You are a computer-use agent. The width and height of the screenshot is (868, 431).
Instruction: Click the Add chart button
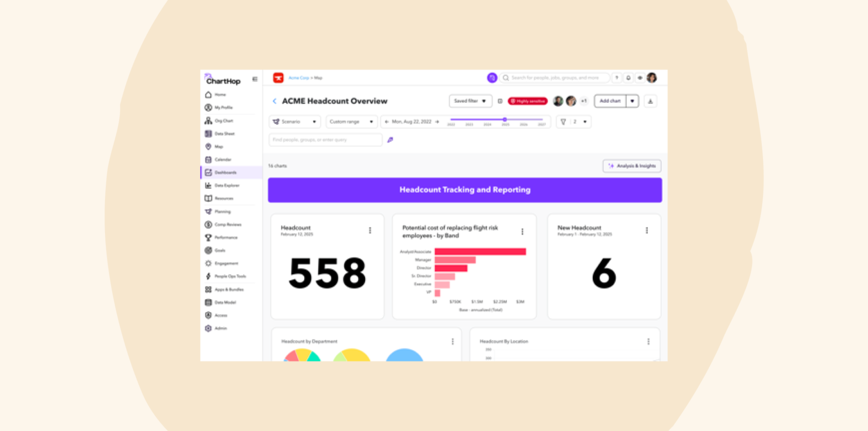pyautogui.click(x=610, y=101)
